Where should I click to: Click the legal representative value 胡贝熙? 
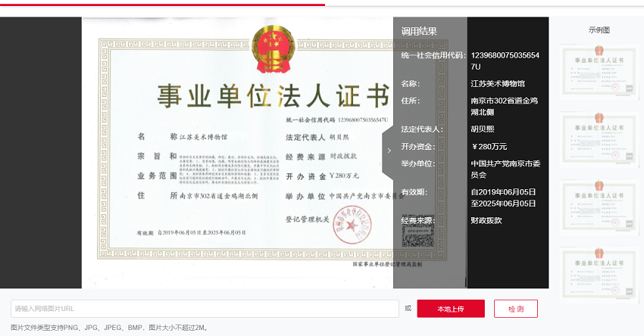point(483,129)
